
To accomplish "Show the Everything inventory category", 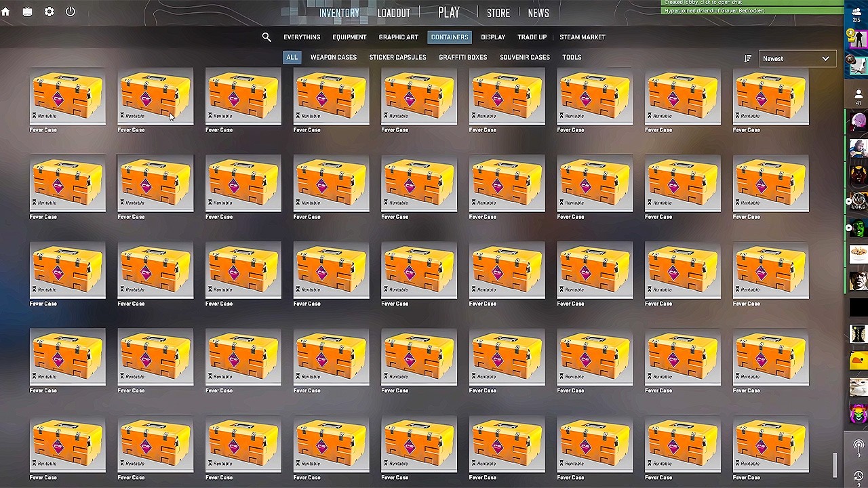I will point(302,37).
